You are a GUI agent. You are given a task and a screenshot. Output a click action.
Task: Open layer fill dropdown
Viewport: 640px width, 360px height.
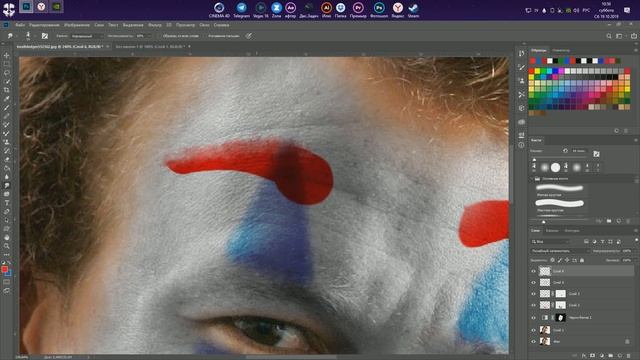(x=628, y=260)
